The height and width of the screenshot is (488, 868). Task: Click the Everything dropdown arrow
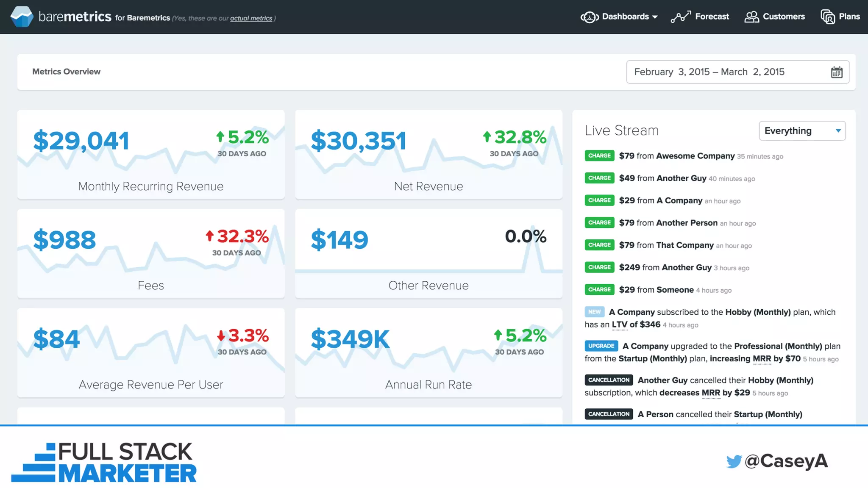(838, 131)
